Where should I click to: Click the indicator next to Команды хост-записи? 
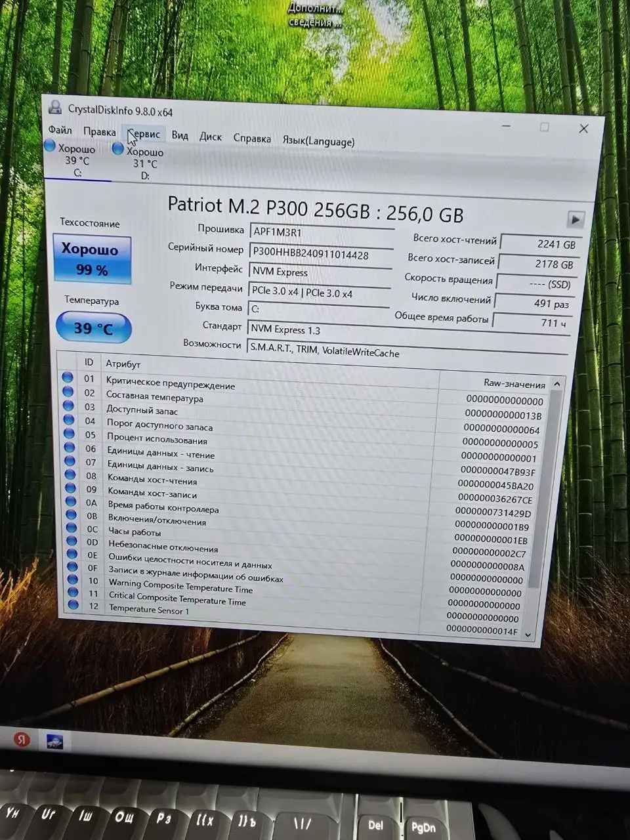(x=70, y=490)
